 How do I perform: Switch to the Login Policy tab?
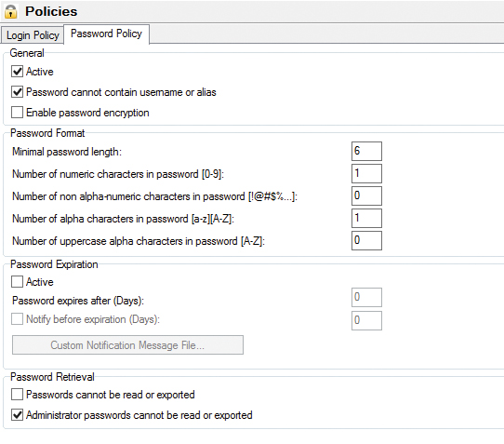tap(33, 35)
